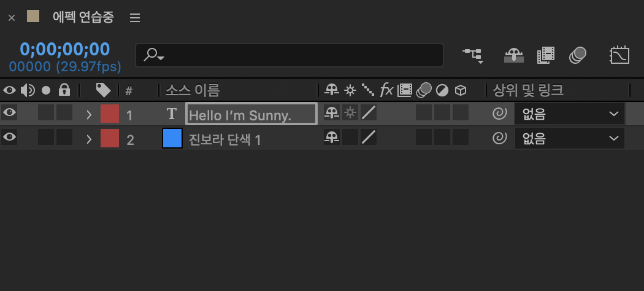The width and height of the screenshot is (644, 291).
Task: Click the current timecode 0;00;00;00
Action: coord(65,49)
